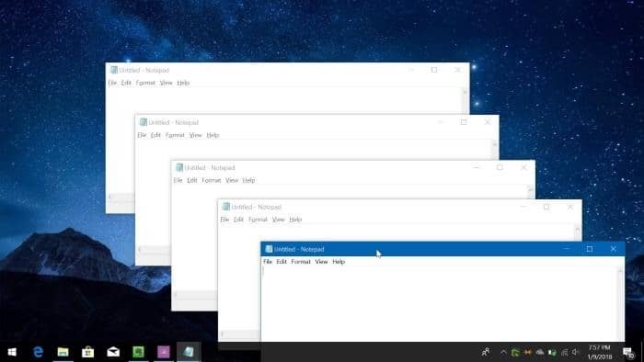Open the Action Center notification icon
The image size is (644, 362).
coord(628,352)
